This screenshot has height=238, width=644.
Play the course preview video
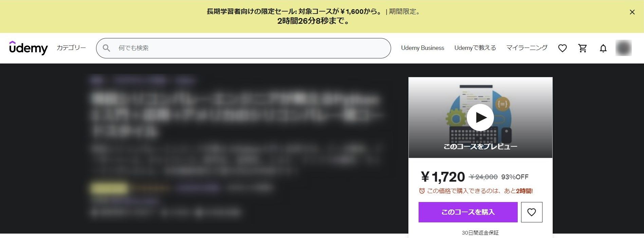480,117
